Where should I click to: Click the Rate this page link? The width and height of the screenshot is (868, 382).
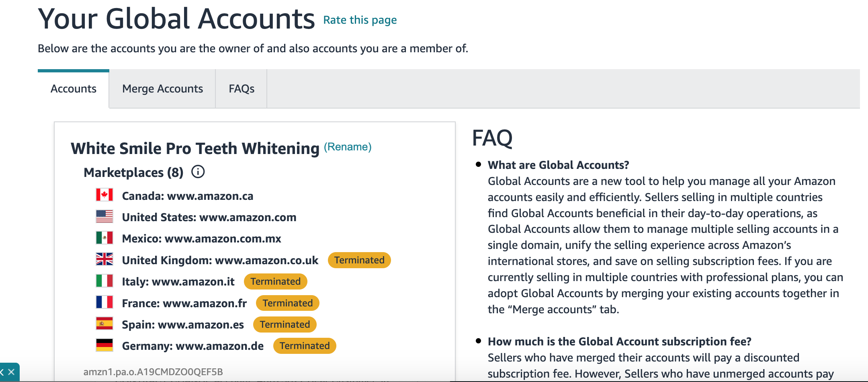coord(360,20)
